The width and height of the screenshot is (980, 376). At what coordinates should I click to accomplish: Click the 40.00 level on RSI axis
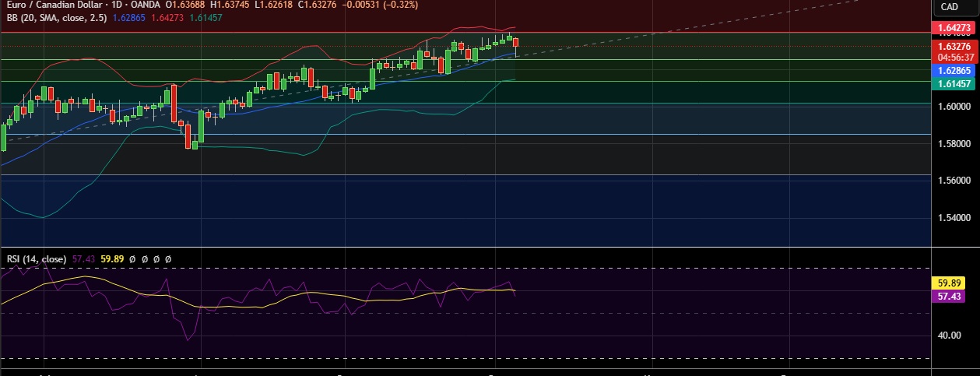(x=950, y=336)
